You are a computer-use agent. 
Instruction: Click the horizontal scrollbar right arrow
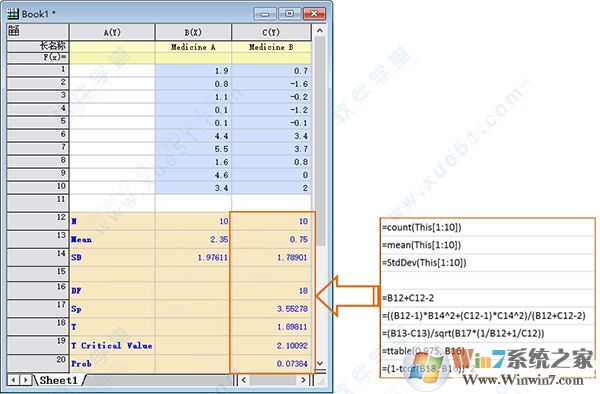[303, 380]
